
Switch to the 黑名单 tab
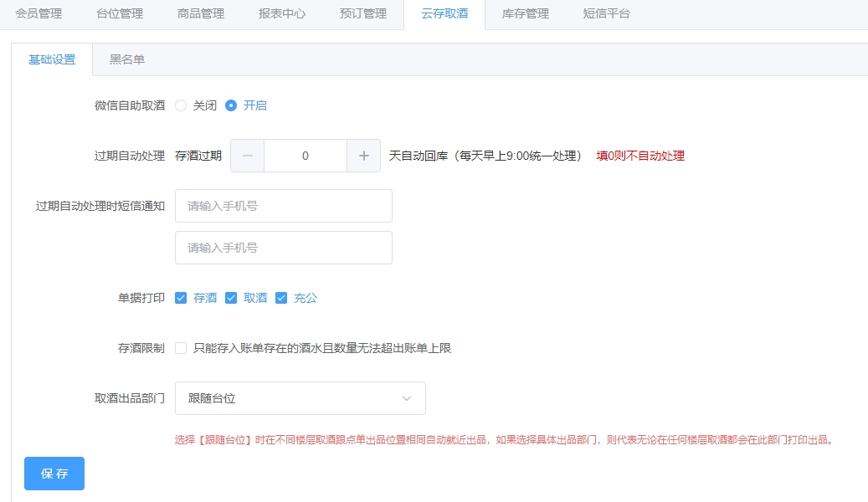127,59
